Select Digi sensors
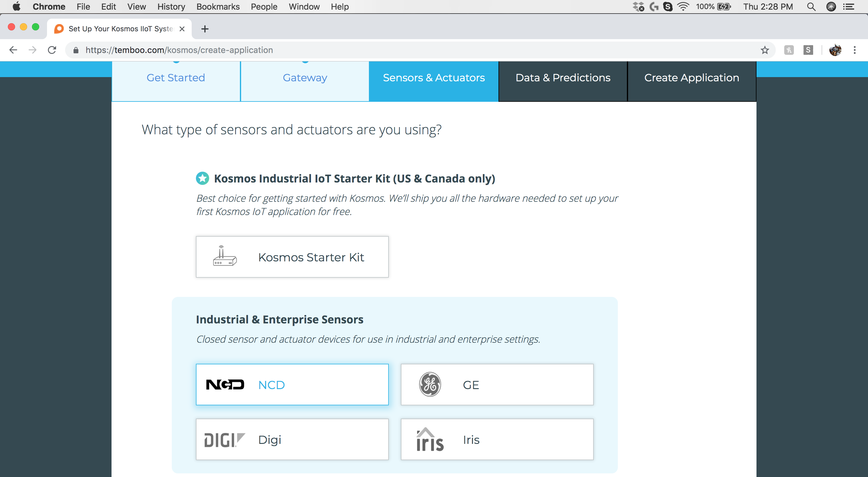The height and width of the screenshot is (477, 868). [292, 439]
